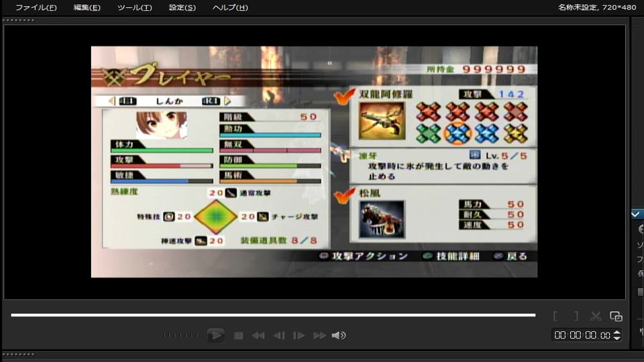644x362 pixels.
Task: Click the 階級 50 rank row
Action: [x=270, y=117]
